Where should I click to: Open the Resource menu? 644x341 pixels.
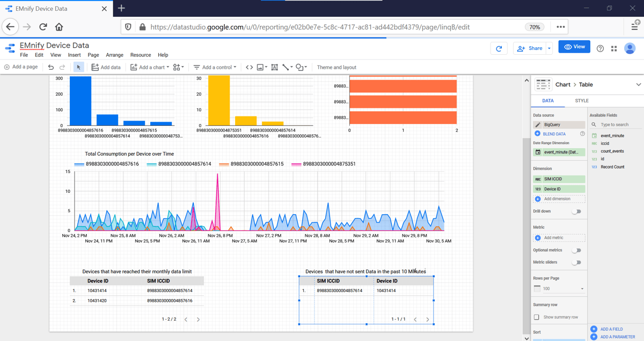[141, 55]
